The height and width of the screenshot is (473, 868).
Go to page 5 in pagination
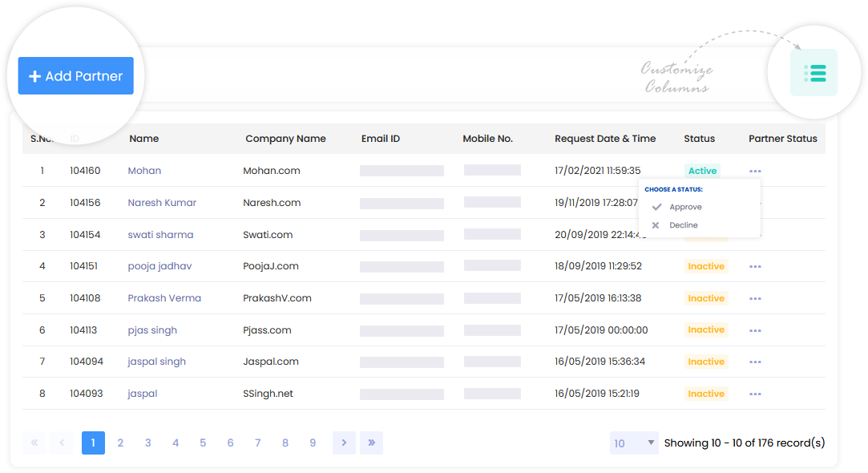203,443
